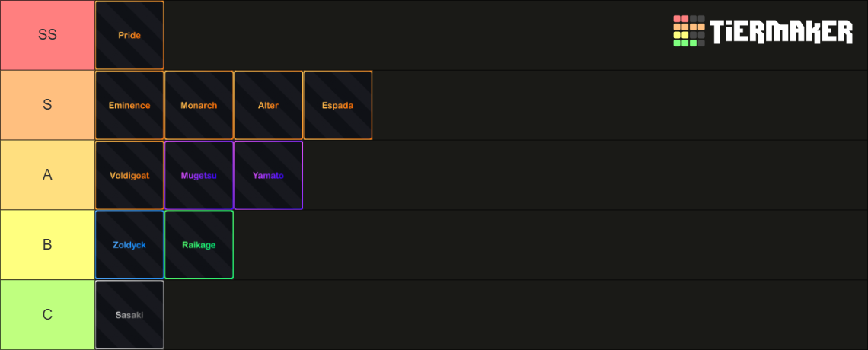Screen dimensions: 868x350
Task: Click the blue Zoldyck tile
Action: (x=129, y=245)
